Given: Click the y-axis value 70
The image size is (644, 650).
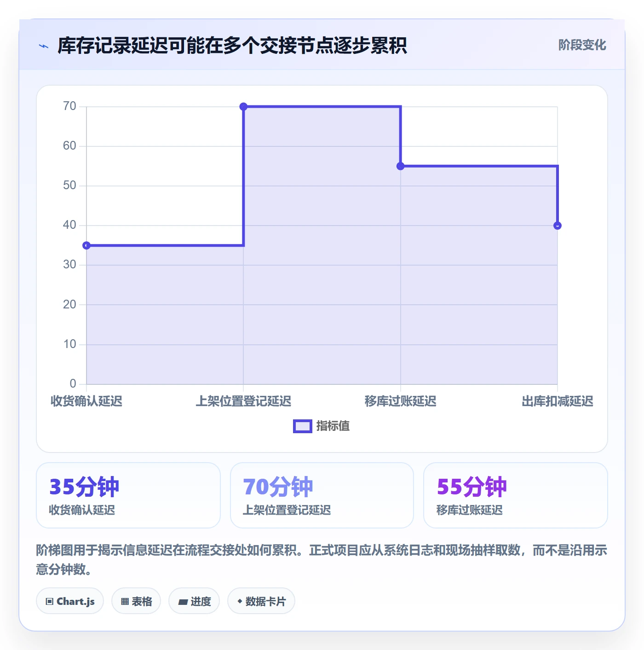Looking at the screenshot, I should [69, 106].
